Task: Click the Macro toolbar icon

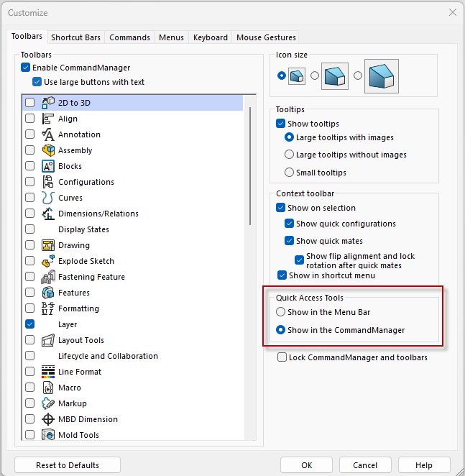Action: coord(48,388)
